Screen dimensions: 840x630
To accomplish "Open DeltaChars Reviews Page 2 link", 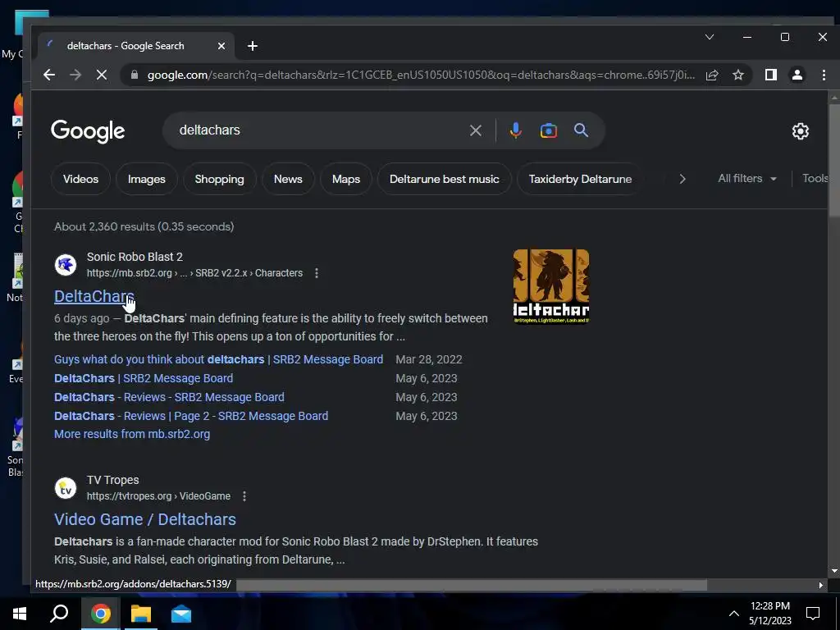I will point(191,416).
